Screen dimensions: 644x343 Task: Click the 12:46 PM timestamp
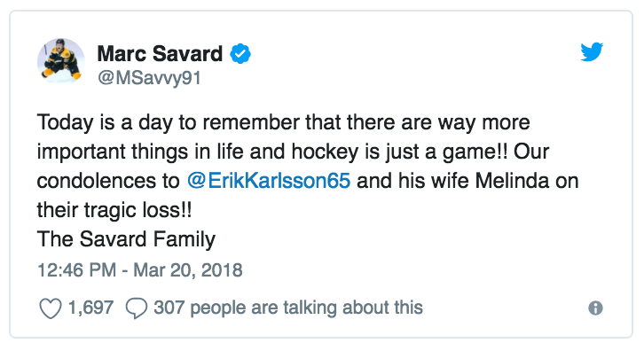76,270
